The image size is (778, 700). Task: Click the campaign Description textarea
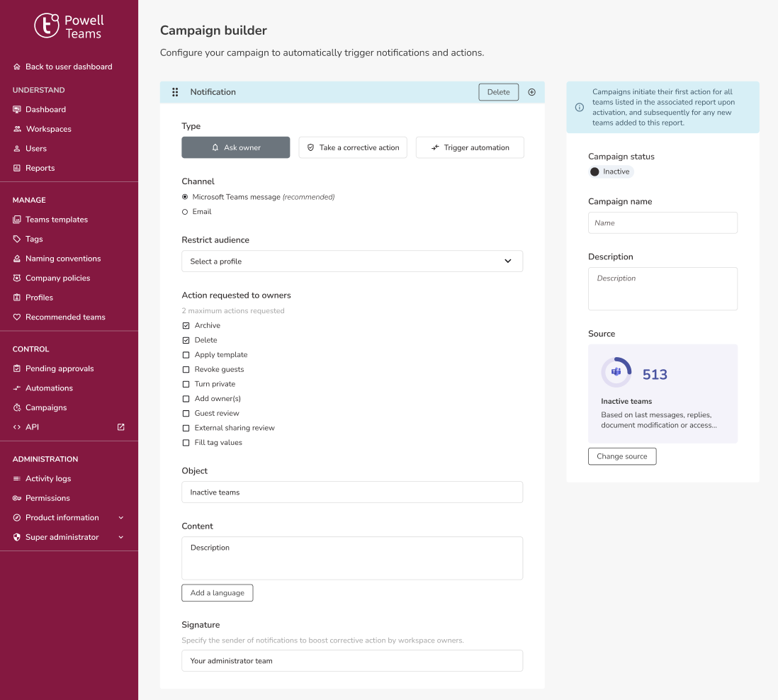(x=663, y=289)
